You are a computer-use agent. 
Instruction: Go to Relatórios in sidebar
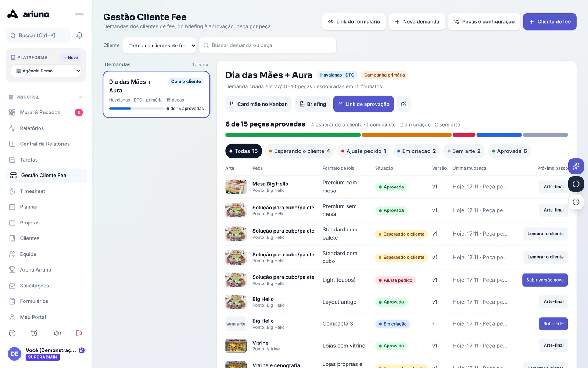[46, 128]
